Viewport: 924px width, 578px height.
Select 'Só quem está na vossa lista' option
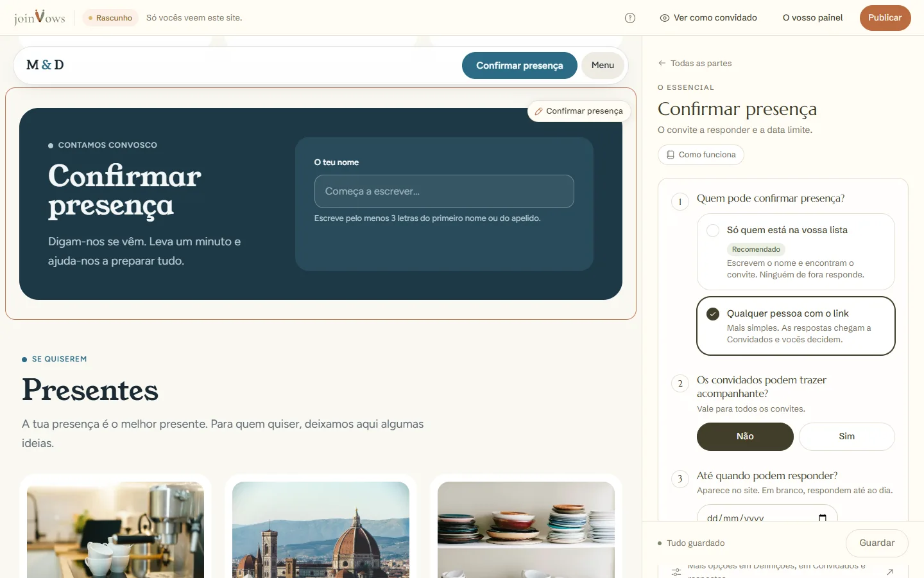(796, 252)
